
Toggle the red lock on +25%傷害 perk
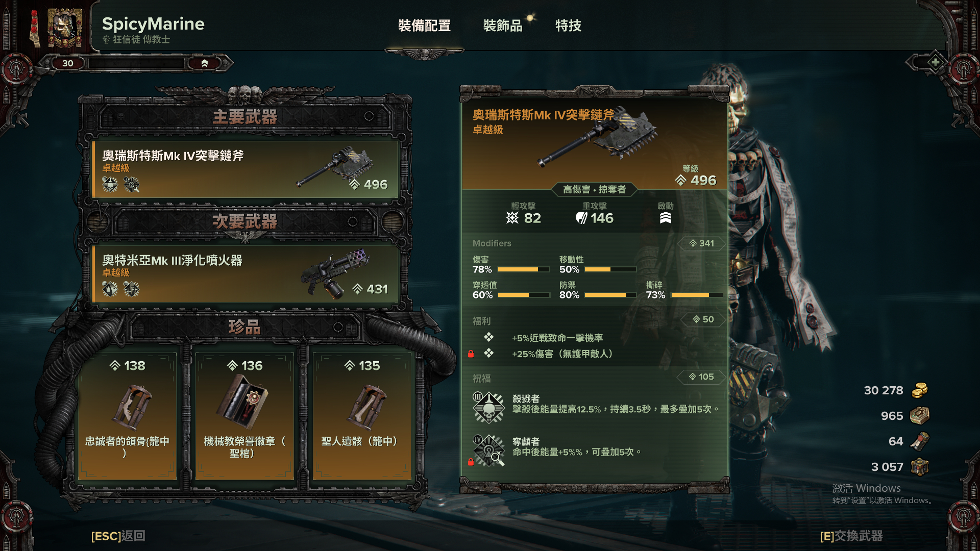(471, 354)
